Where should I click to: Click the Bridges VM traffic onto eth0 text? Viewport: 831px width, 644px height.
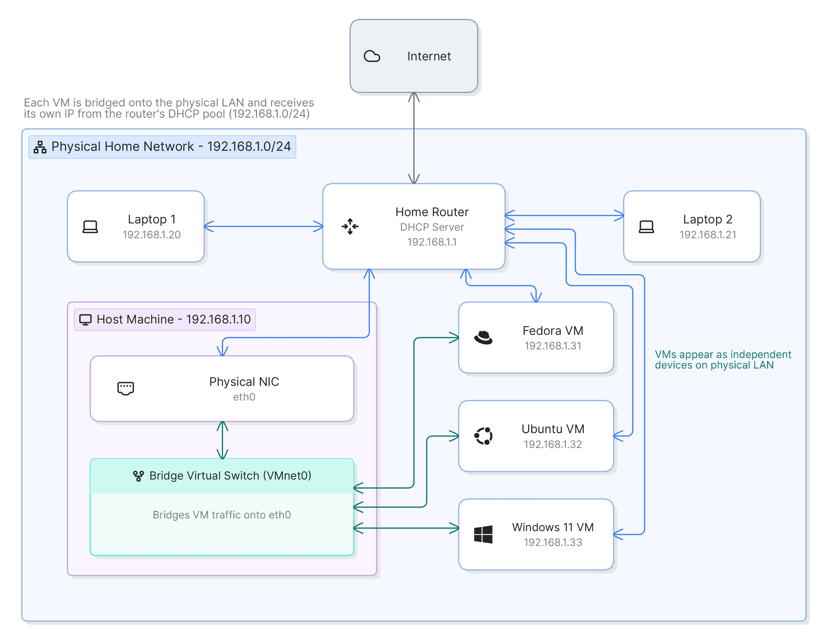click(222, 515)
